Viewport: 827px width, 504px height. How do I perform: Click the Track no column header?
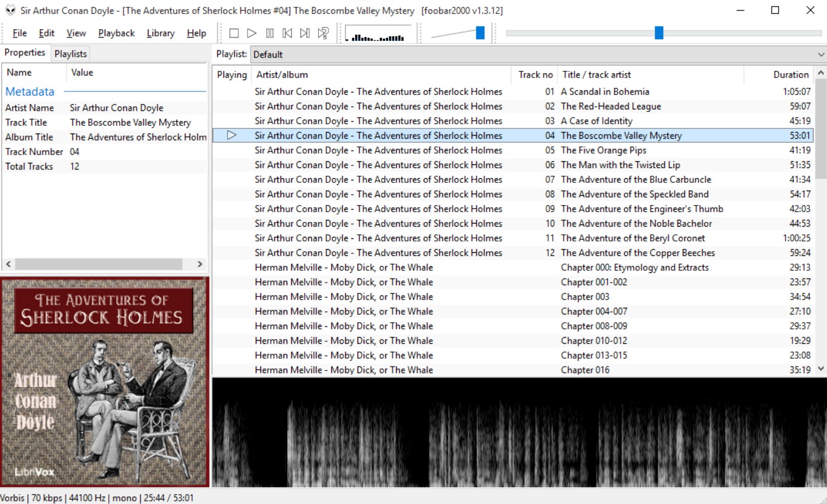534,74
